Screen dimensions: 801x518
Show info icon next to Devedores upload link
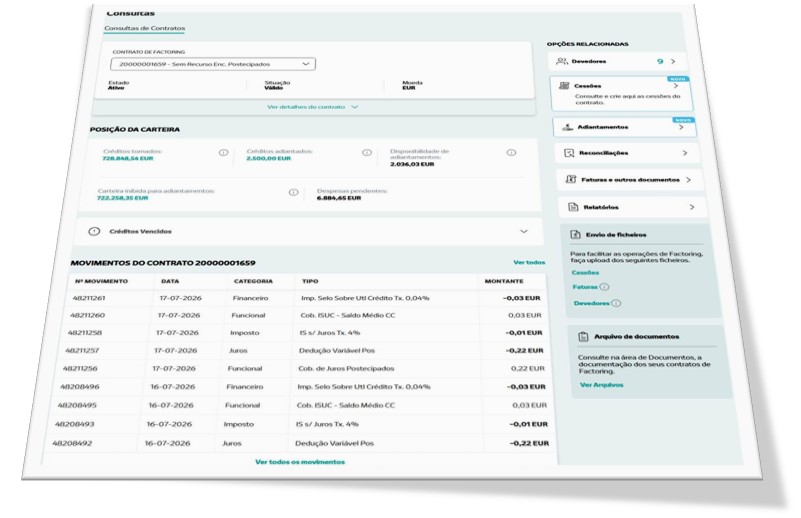point(616,303)
